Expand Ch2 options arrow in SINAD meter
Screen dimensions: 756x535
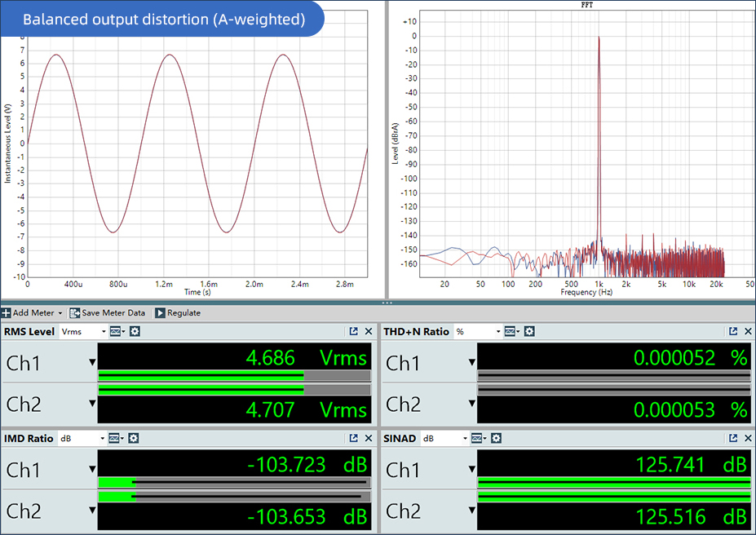[471, 511]
